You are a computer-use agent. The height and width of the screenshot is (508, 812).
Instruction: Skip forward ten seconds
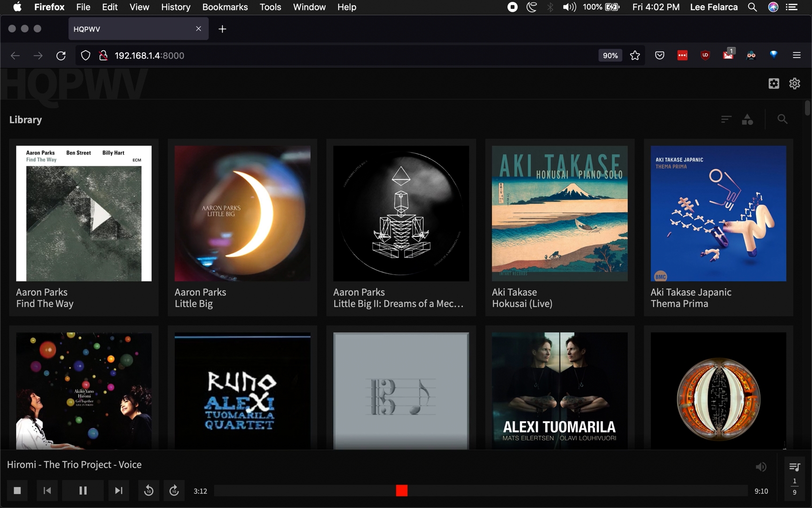tap(174, 491)
